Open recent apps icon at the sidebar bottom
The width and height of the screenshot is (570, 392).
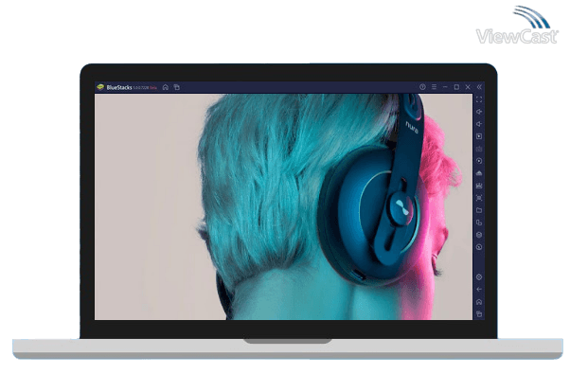tap(479, 313)
